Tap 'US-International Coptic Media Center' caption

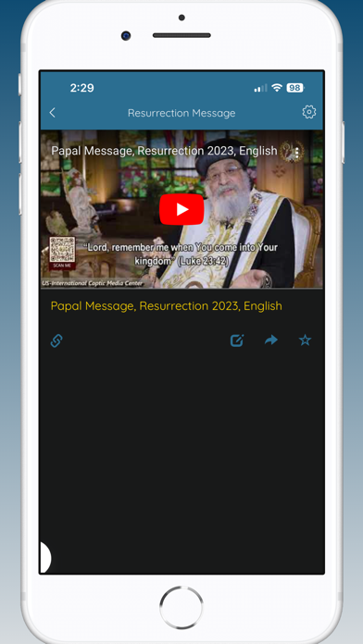click(x=92, y=283)
